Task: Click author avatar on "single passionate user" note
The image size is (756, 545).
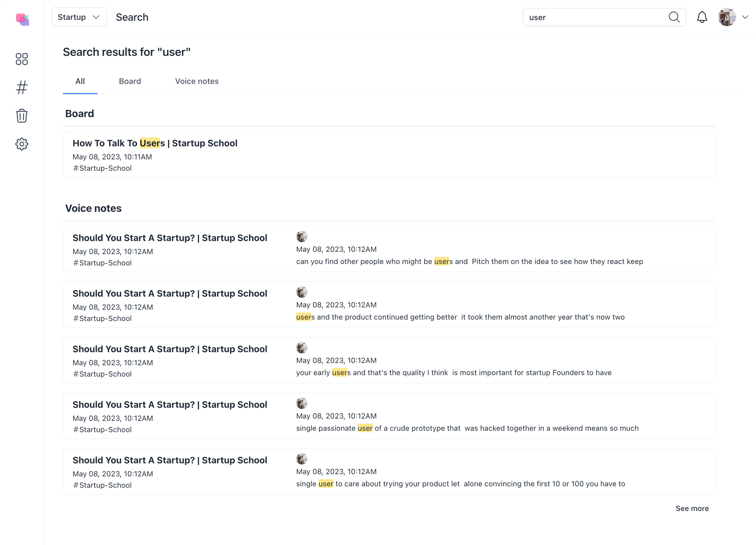Action: (x=302, y=403)
